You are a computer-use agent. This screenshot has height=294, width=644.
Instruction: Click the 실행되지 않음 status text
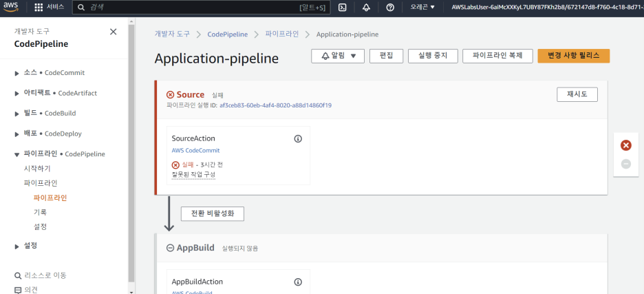tap(240, 249)
